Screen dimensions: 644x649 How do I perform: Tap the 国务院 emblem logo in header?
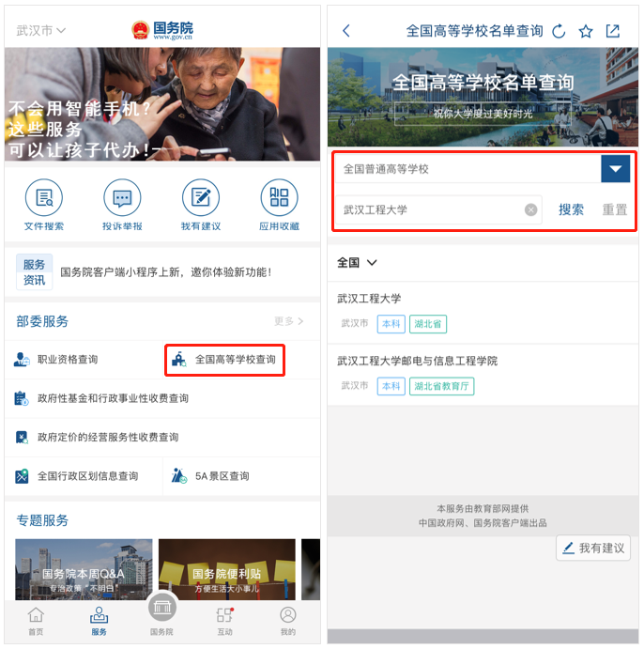pos(162,30)
